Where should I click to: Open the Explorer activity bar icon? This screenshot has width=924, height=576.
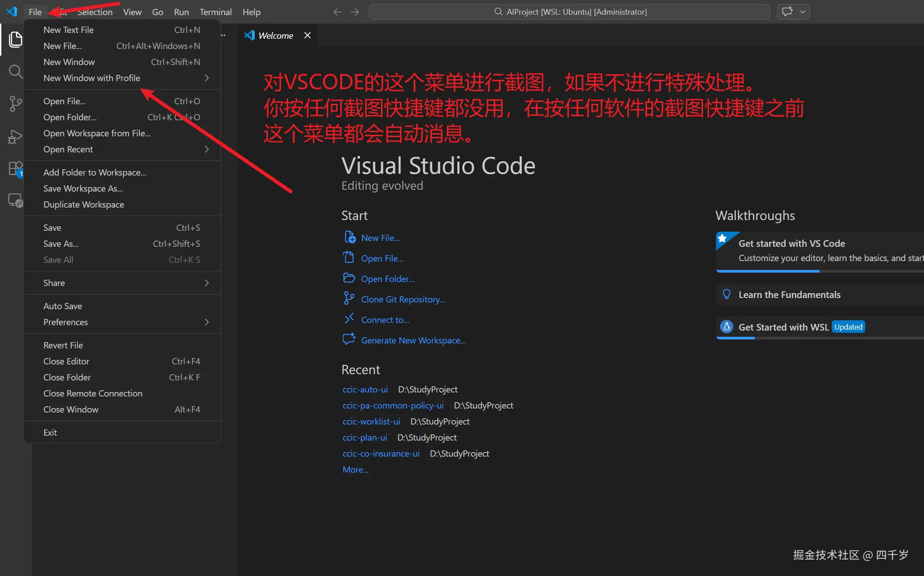coord(16,39)
